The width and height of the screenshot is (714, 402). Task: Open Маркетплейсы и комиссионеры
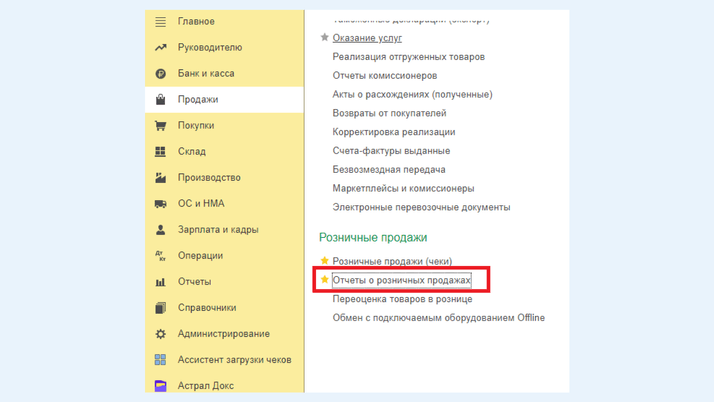pos(403,188)
